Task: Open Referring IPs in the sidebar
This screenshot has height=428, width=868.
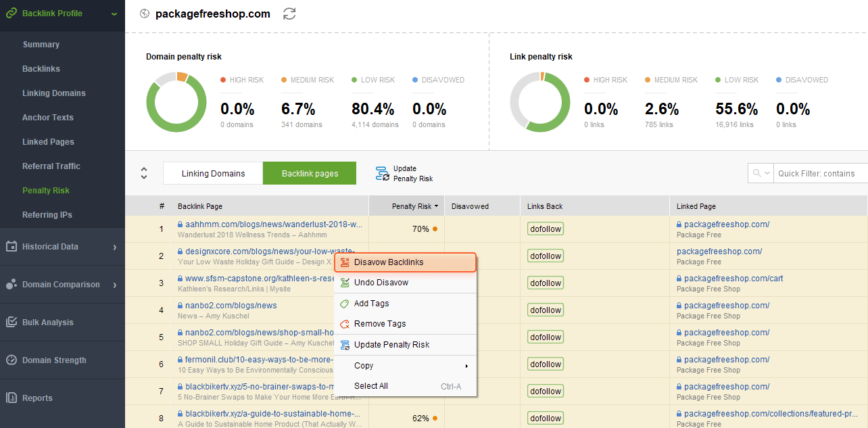Action: click(x=47, y=215)
